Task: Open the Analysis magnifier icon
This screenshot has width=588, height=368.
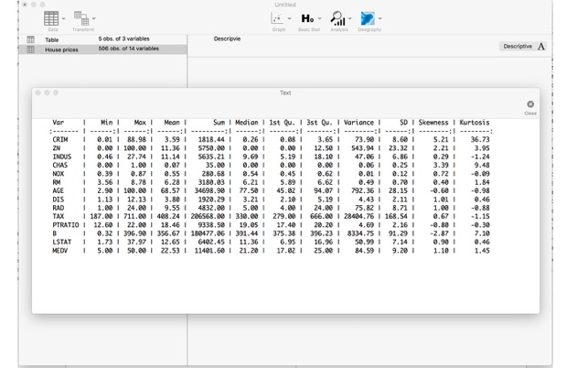Action: pyautogui.click(x=337, y=18)
